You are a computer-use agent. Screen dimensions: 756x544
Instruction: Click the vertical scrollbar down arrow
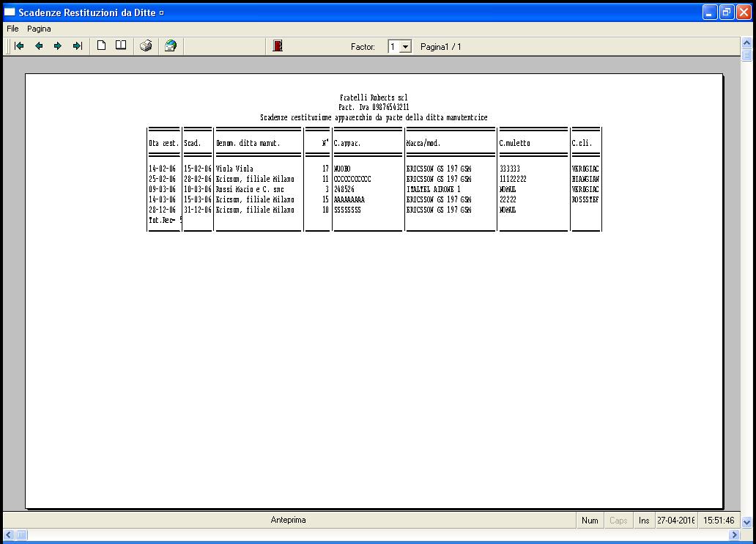(746, 522)
